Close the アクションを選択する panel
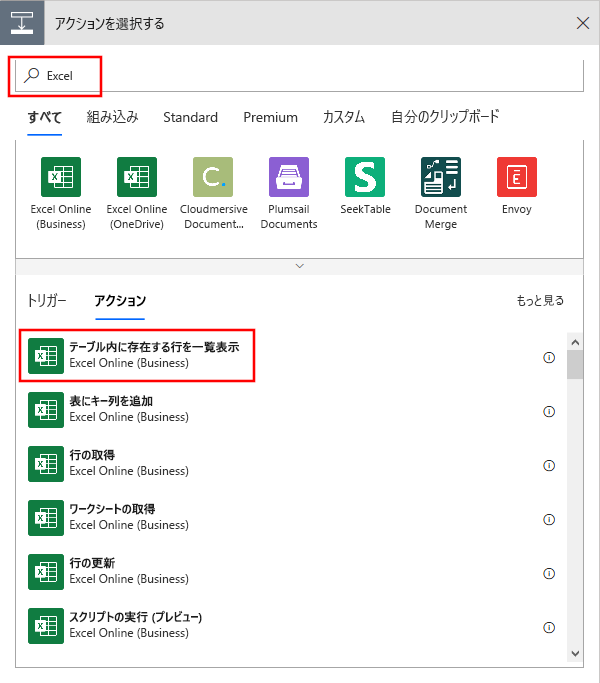 click(583, 23)
